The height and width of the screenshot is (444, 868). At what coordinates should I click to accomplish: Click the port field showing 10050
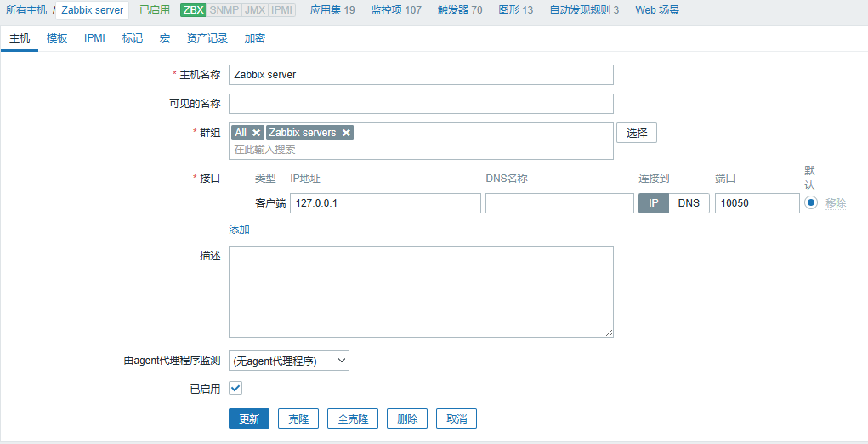[x=757, y=203]
